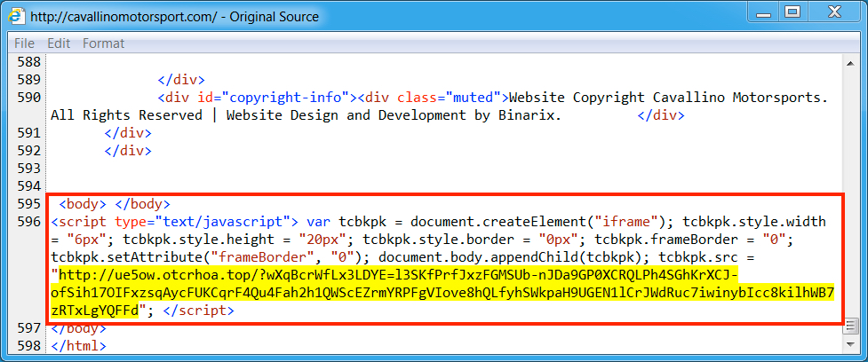Maximize the Original Source window
The image size is (868, 362).
pos(793,12)
